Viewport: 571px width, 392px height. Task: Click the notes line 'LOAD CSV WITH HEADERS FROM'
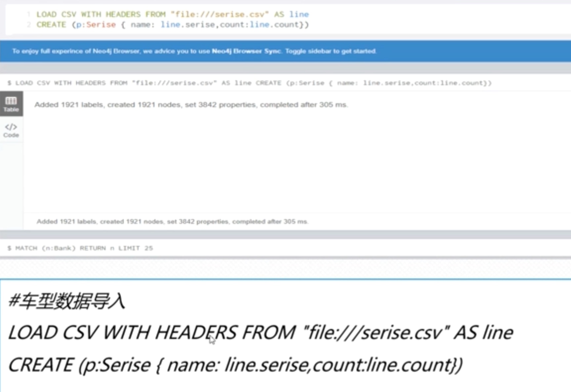pyautogui.click(x=260, y=333)
